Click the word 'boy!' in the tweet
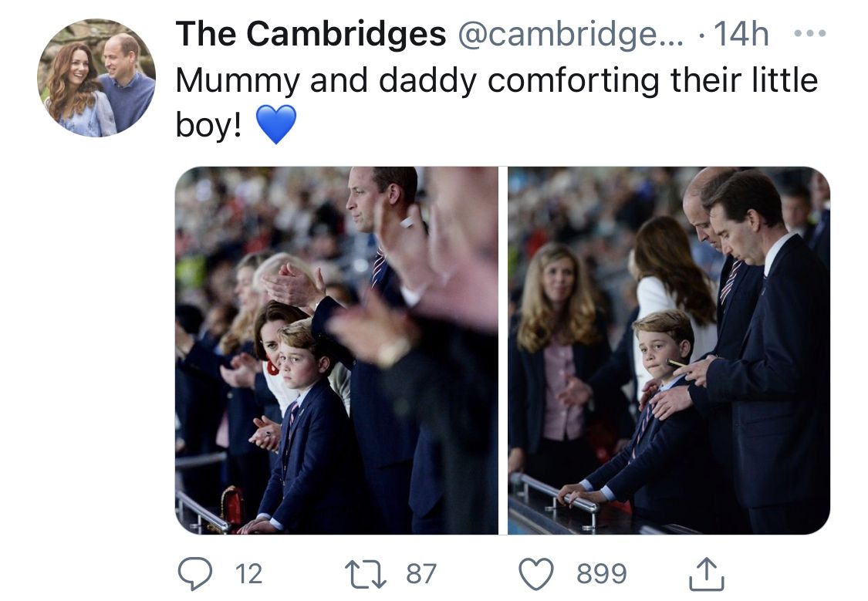This screenshot has height=601, width=868. (208, 126)
